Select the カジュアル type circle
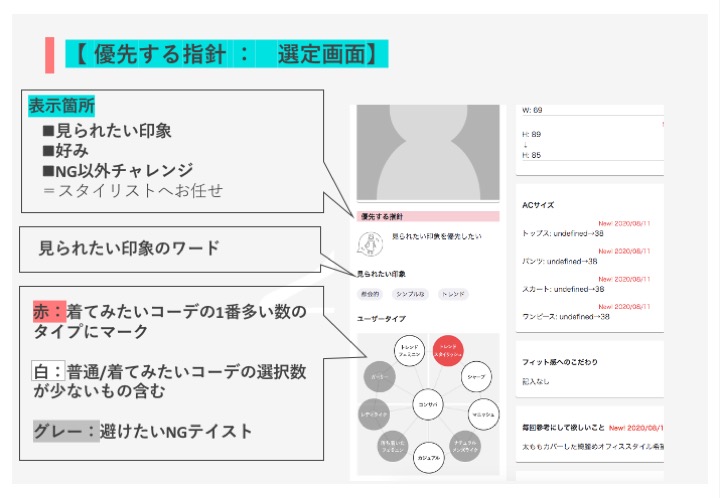Image resolution: width=720 pixels, height=498 pixels. (x=430, y=456)
